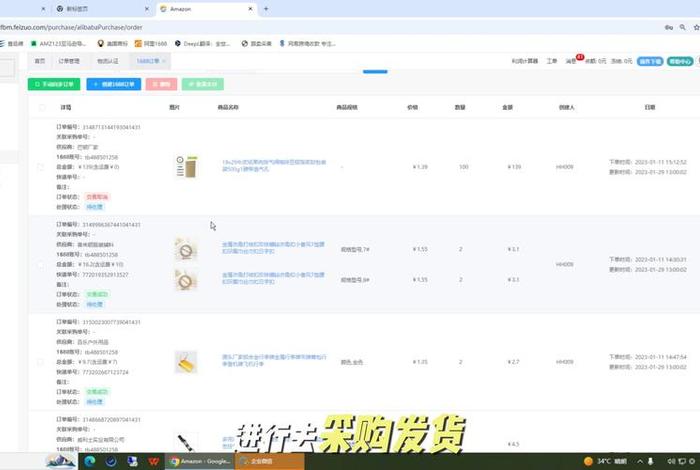Click tracking number 773202667123724
This screenshot has width=700, height=470.
(105, 372)
